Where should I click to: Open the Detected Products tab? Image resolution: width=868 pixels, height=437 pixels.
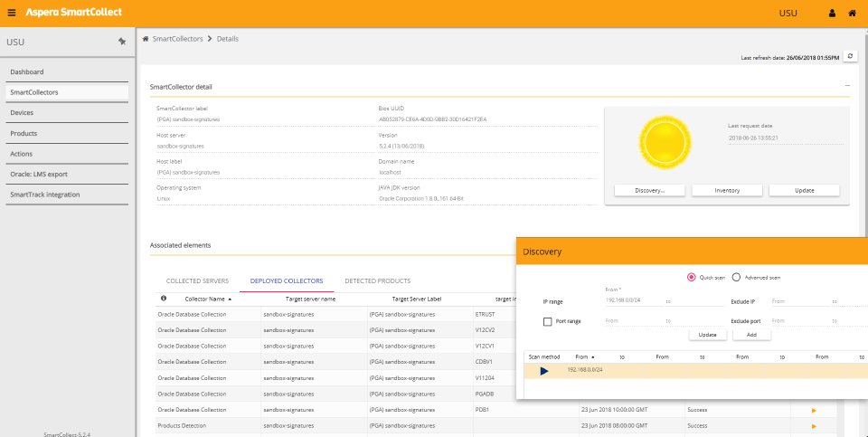(x=380, y=280)
